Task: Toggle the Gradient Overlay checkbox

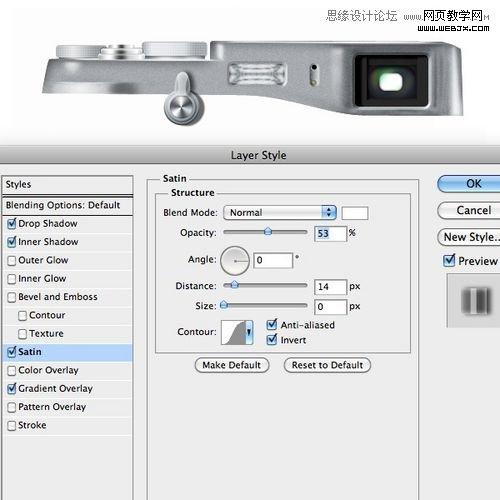Action: click(12, 389)
